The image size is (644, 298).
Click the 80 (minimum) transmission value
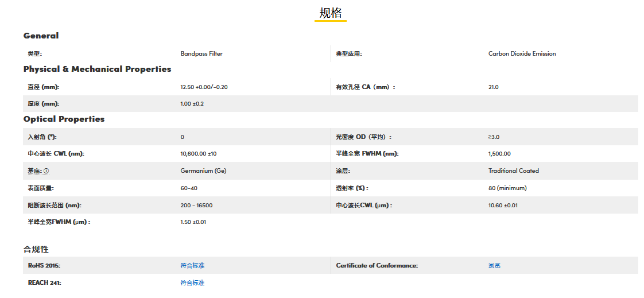click(x=507, y=188)
